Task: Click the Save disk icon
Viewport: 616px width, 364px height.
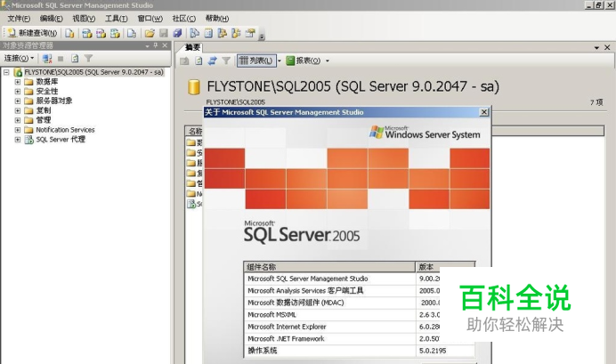Action: [164, 34]
